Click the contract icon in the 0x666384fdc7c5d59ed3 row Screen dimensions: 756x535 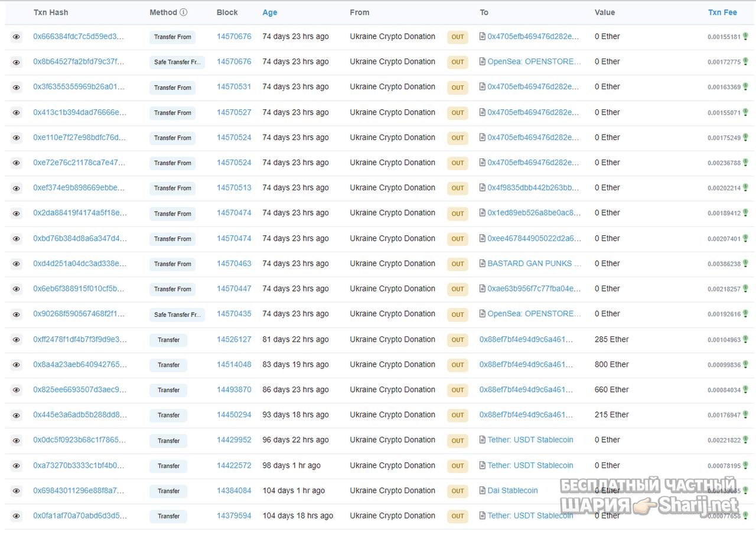point(483,37)
